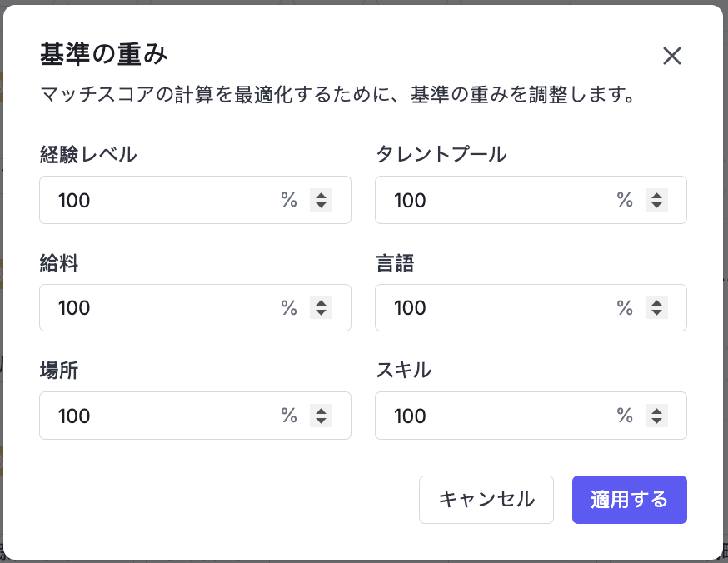Decrease スキル weight with down arrow
Viewport: 728px width, 563px height.
[x=656, y=421]
